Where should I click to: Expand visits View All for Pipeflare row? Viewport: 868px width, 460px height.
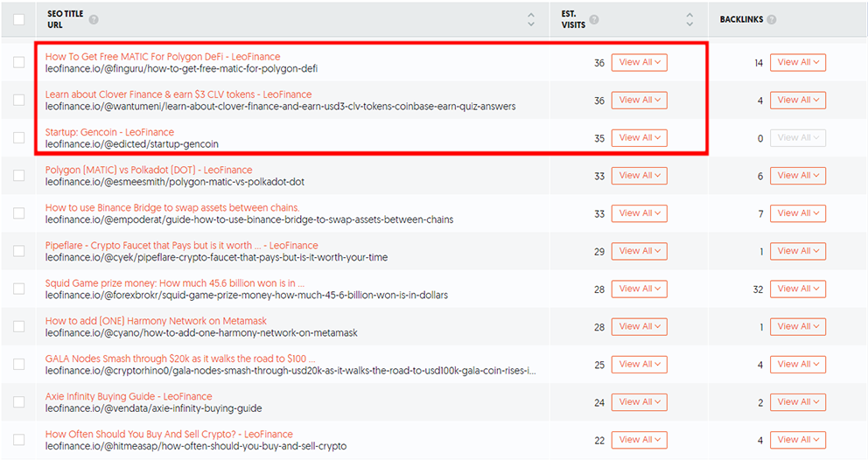coord(639,251)
